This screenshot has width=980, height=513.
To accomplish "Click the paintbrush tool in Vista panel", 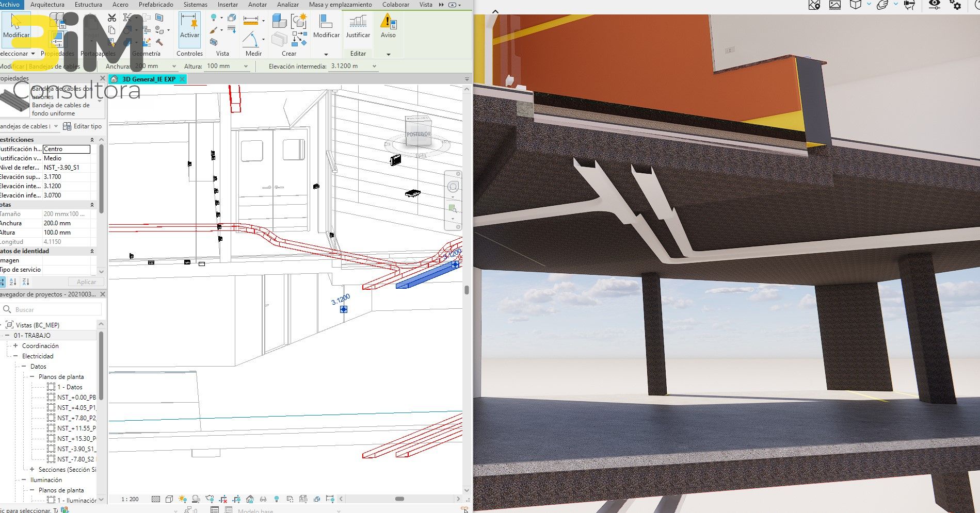I will point(213,30).
